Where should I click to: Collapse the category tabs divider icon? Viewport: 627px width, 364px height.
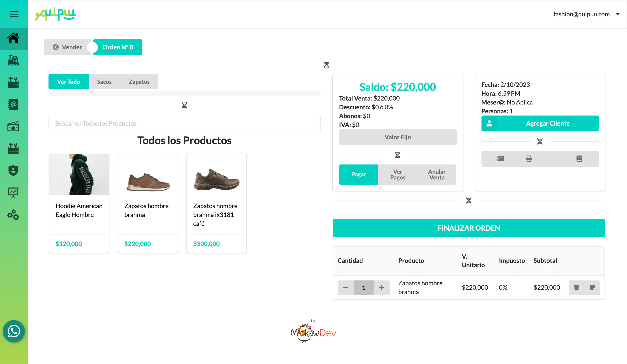click(x=184, y=105)
